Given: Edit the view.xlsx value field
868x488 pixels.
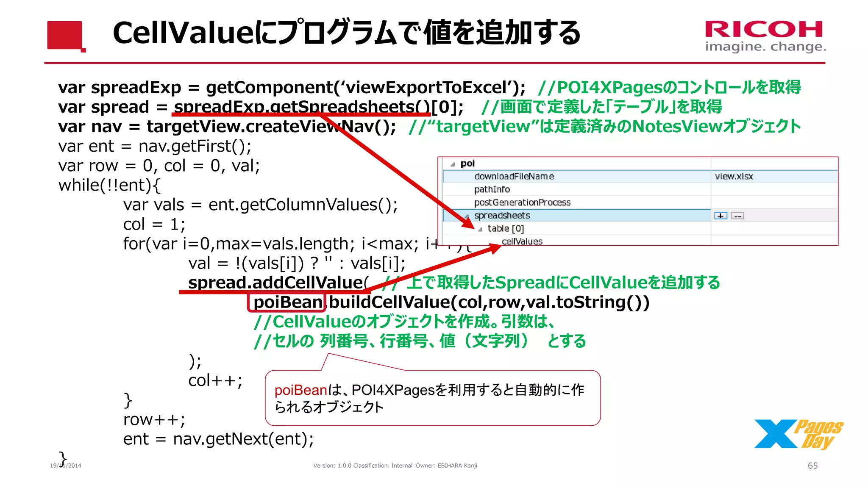Looking at the screenshot, I should (774, 177).
